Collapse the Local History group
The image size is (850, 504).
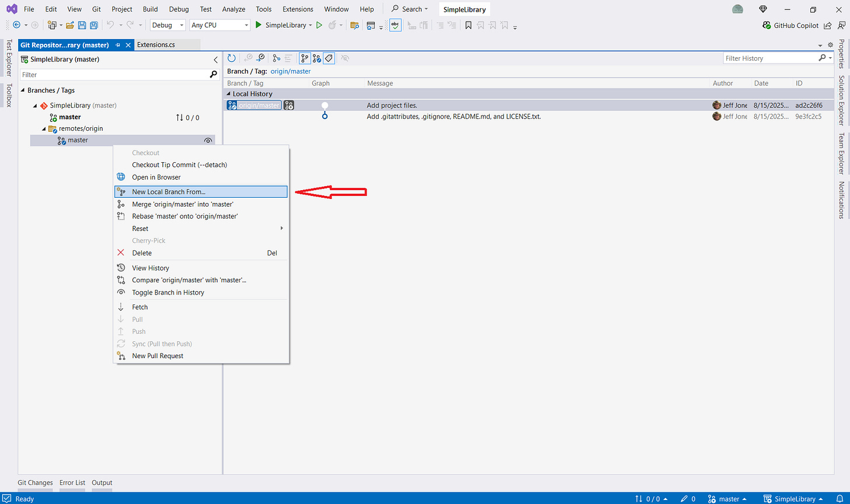click(x=229, y=94)
